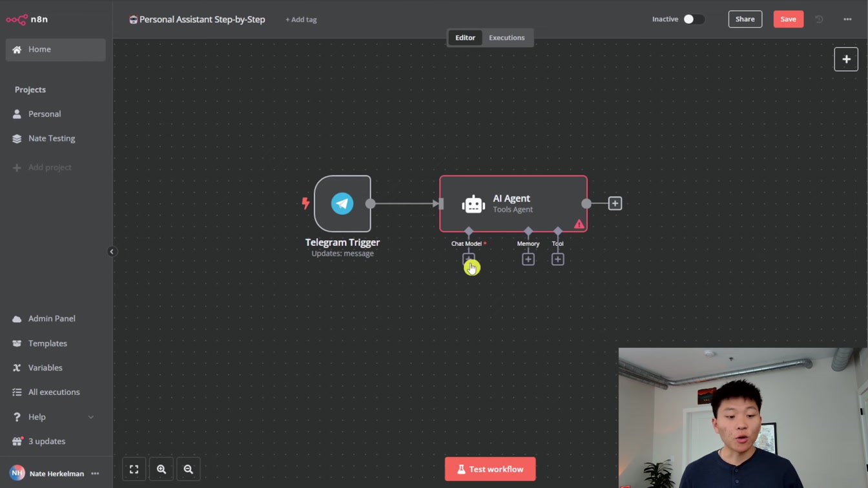Image resolution: width=868 pixels, height=488 pixels.
Task: View All executions
Action: (x=56, y=392)
